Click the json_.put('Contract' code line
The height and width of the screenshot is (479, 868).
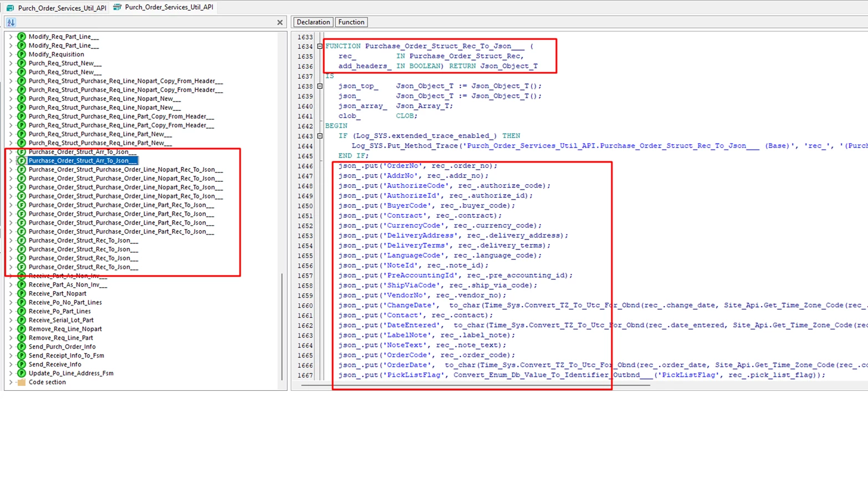(x=420, y=216)
